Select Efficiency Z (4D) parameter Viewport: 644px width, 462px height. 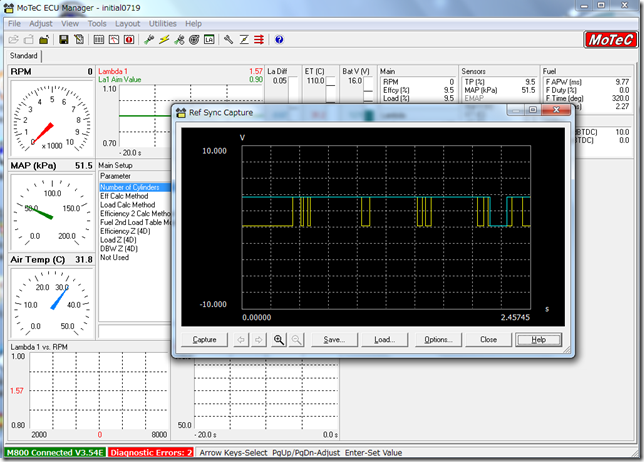(125, 231)
